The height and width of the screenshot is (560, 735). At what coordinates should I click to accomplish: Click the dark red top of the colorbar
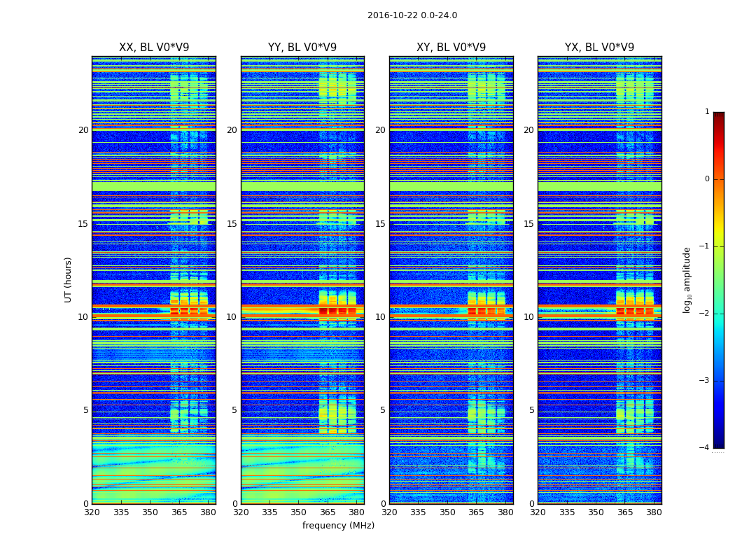(719, 115)
